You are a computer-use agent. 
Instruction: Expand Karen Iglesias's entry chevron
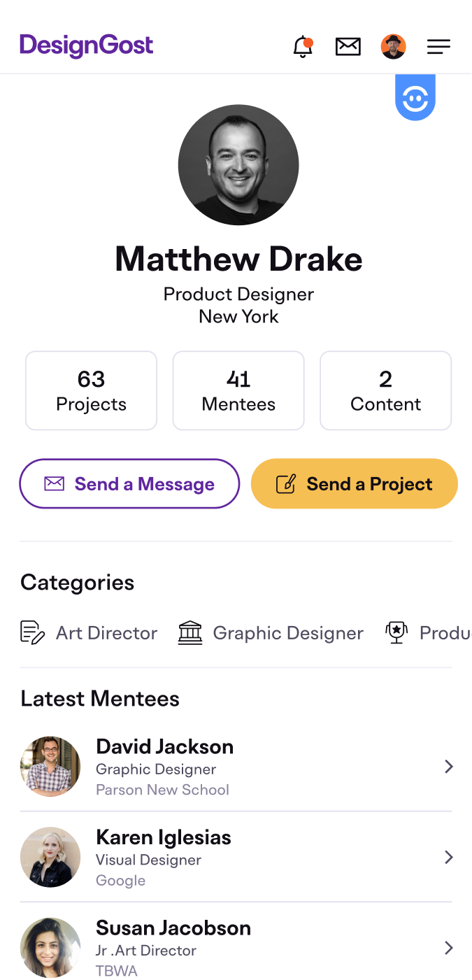point(449,858)
